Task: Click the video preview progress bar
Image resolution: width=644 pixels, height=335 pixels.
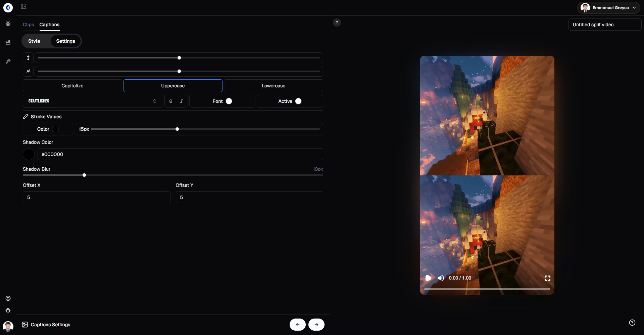Action: click(487, 289)
